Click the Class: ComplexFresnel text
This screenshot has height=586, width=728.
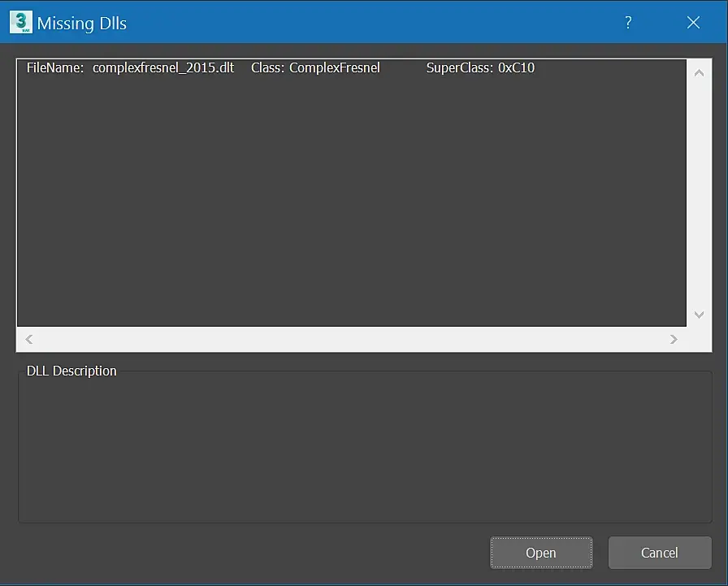[x=315, y=67]
